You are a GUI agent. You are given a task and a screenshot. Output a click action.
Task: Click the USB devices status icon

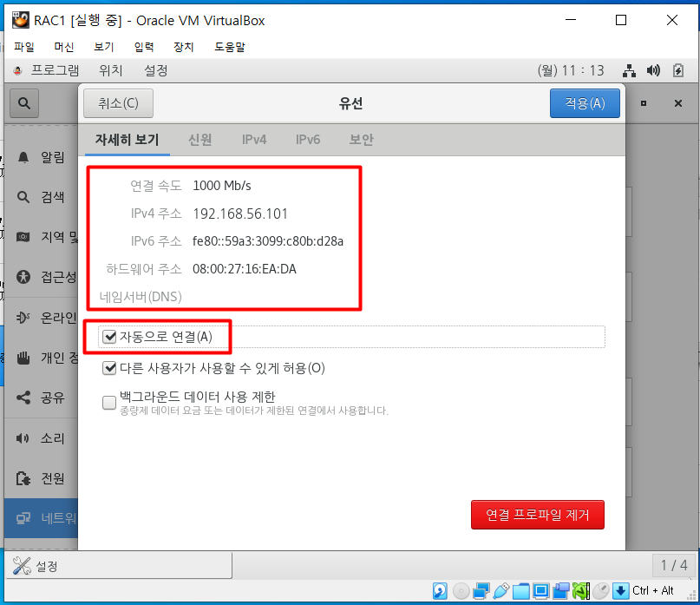point(500,591)
